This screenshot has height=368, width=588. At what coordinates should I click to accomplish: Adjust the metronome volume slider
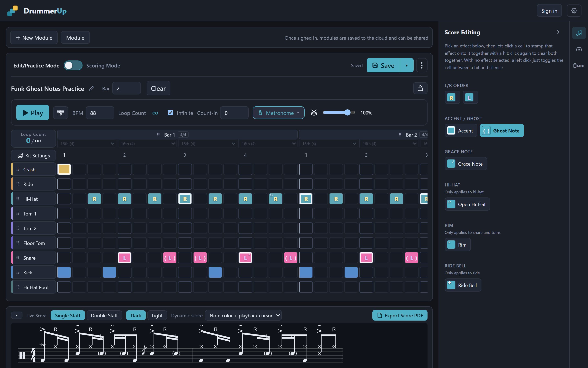point(339,112)
